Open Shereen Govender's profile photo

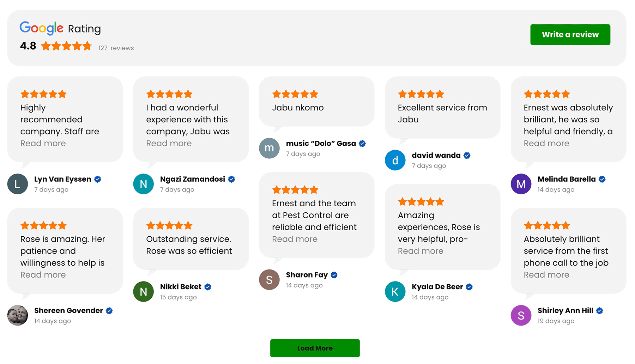[x=18, y=315]
